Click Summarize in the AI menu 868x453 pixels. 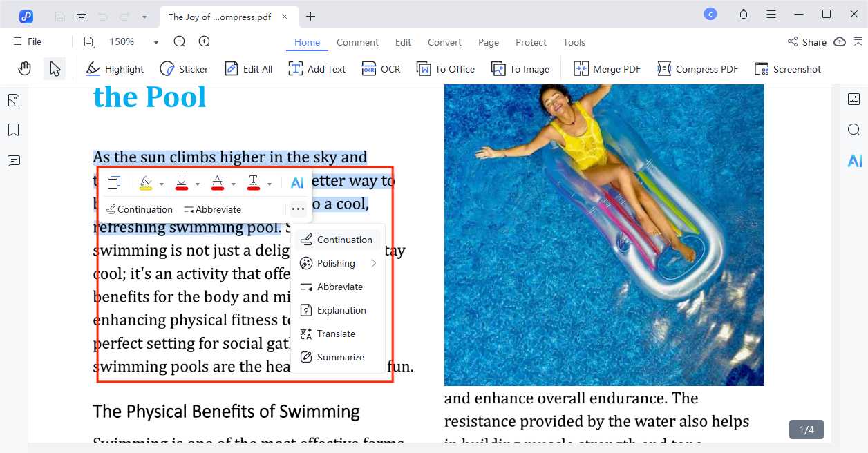coord(340,357)
